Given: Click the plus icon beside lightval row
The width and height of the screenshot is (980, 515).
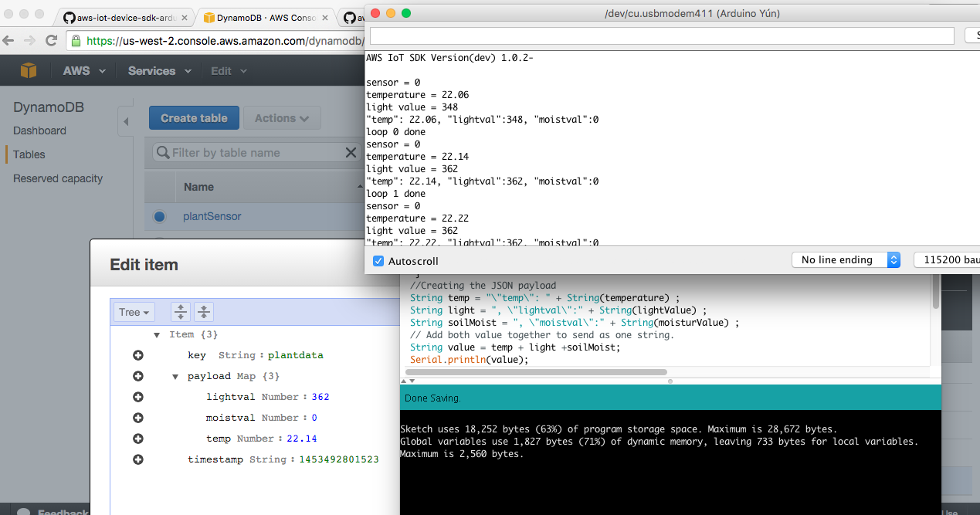Looking at the screenshot, I should (x=138, y=397).
